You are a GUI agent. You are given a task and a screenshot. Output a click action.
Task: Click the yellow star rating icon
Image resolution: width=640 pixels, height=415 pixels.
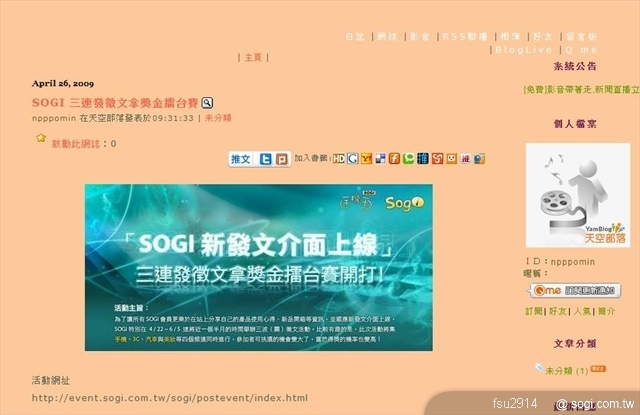click(41, 138)
